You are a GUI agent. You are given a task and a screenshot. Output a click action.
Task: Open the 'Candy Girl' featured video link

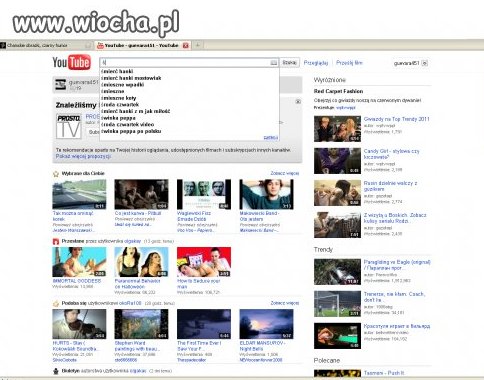392,154
